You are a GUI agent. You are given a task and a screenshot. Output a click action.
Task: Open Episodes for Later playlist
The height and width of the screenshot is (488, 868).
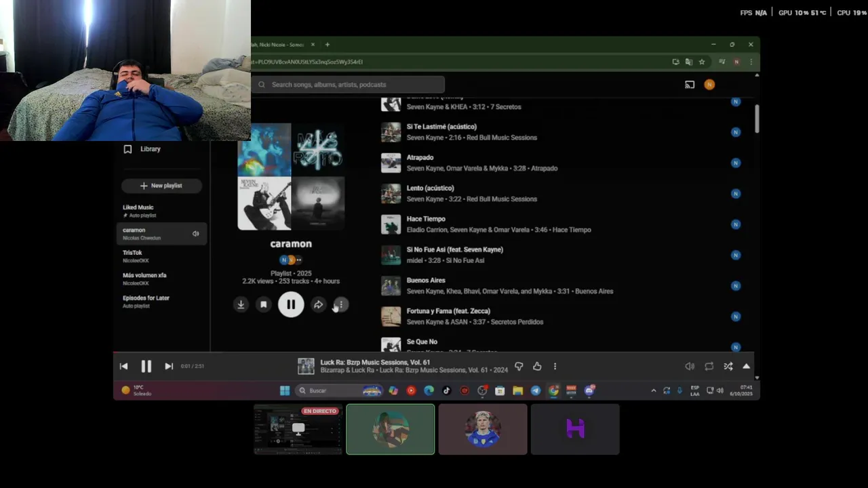(x=161, y=302)
